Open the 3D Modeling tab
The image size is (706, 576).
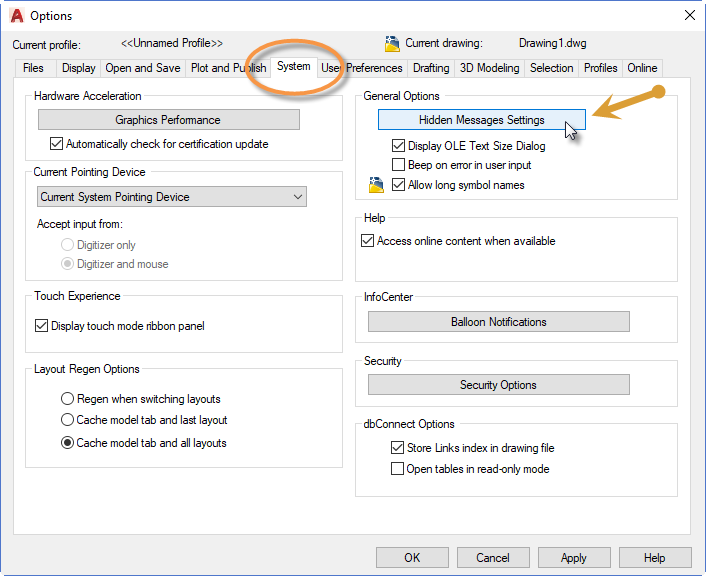point(489,68)
